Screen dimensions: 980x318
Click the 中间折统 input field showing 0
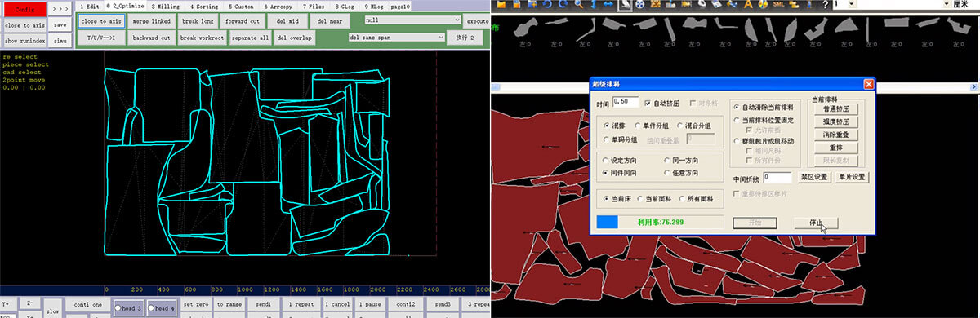778,177
